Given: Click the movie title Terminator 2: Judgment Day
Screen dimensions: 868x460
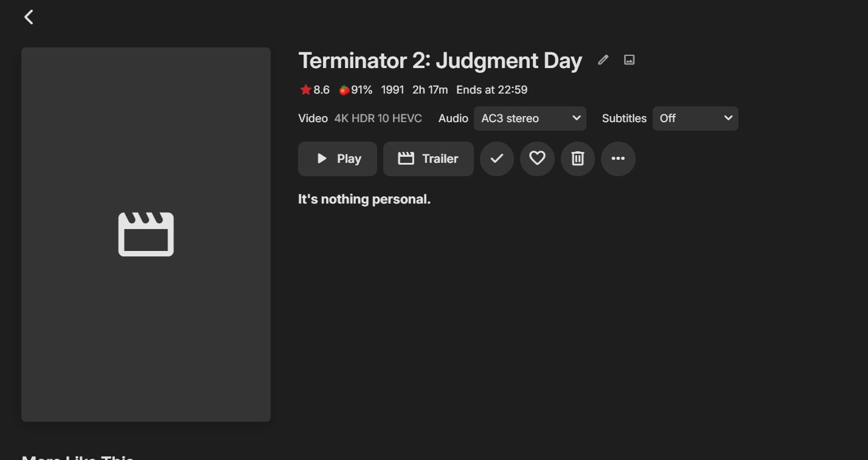Looking at the screenshot, I should coord(440,61).
